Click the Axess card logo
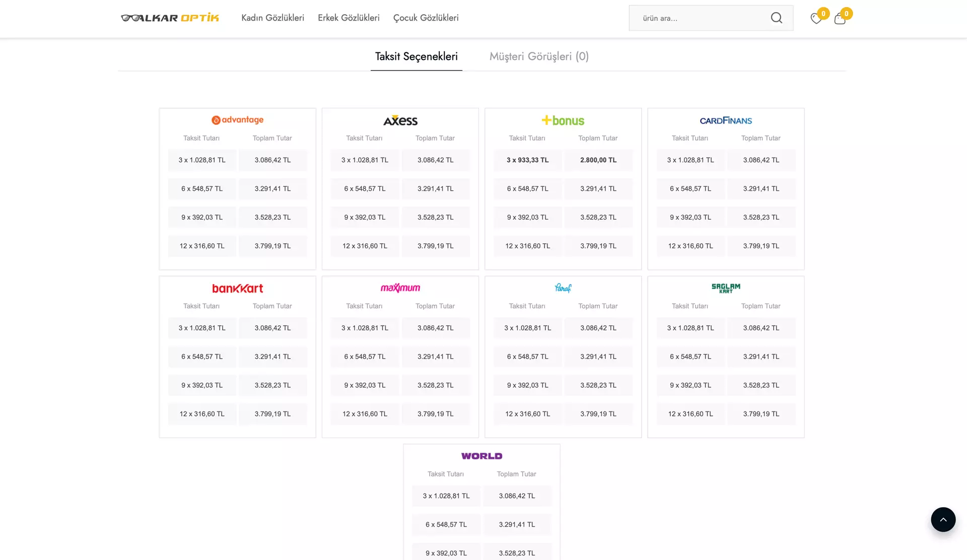This screenshot has height=560, width=967. click(400, 120)
